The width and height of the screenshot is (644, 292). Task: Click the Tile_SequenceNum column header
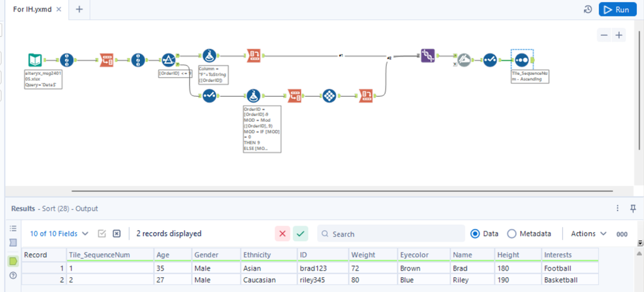pyautogui.click(x=110, y=255)
